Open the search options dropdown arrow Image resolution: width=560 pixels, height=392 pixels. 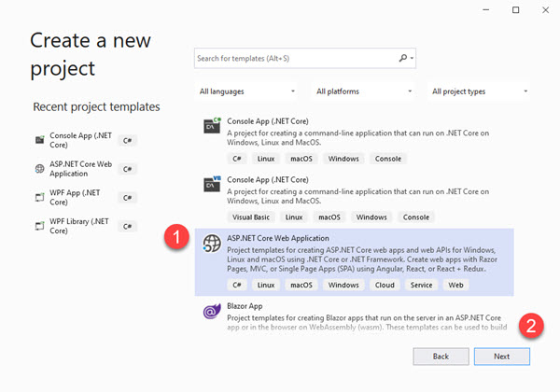(x=413, y=58)
